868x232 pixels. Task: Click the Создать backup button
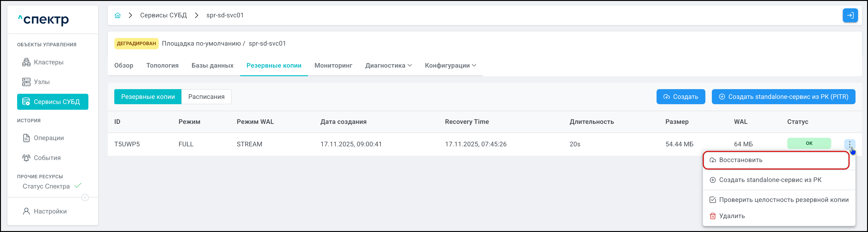coord(680,97)
